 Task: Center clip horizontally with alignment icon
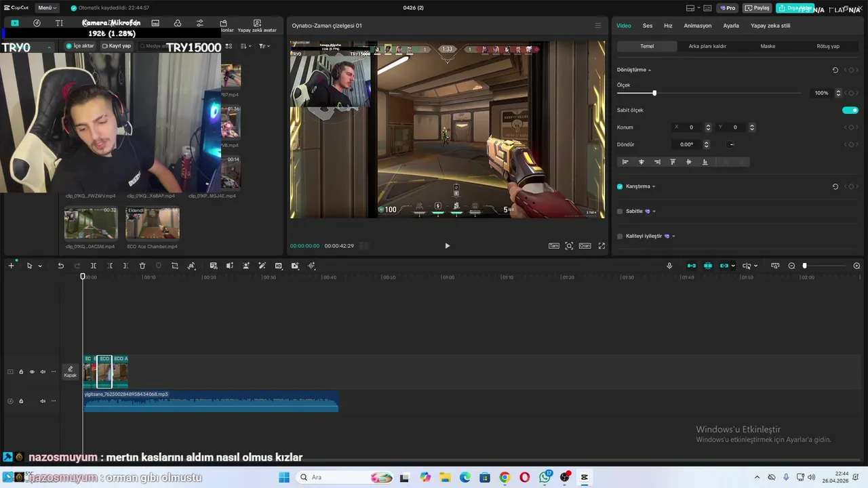click(x=641, y=162)
